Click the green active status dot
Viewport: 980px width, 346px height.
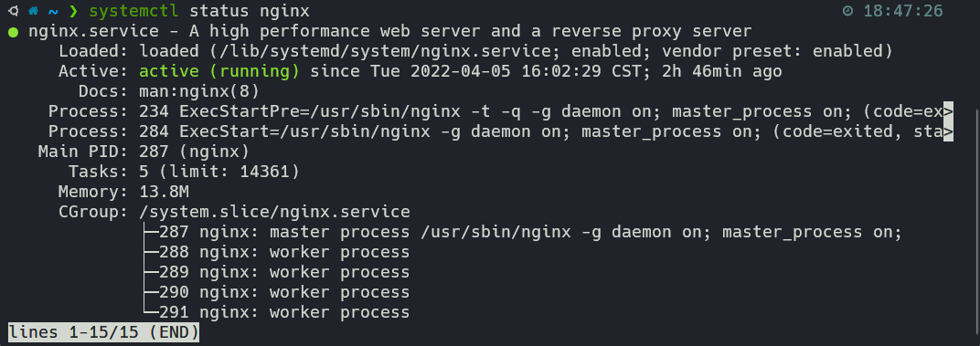(x=13, y=32)
